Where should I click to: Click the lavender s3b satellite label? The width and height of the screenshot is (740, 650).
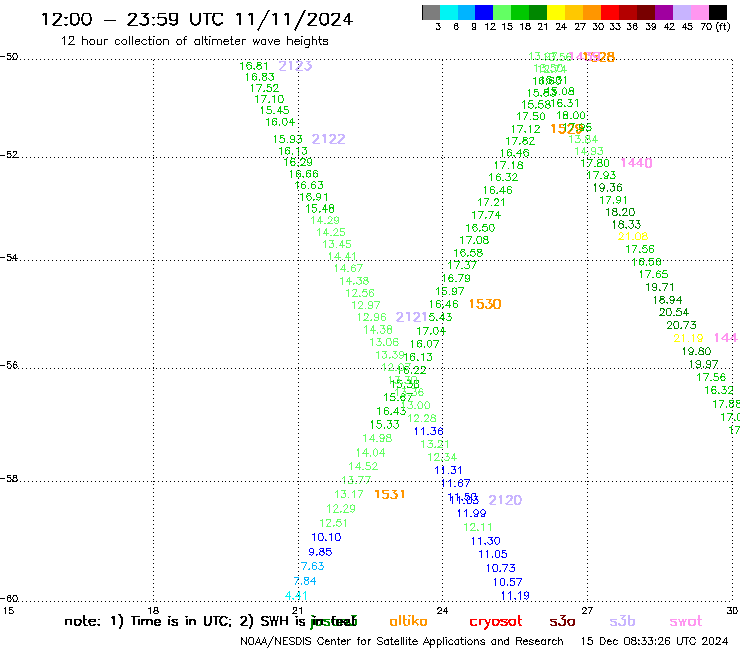tap(622, 621)
